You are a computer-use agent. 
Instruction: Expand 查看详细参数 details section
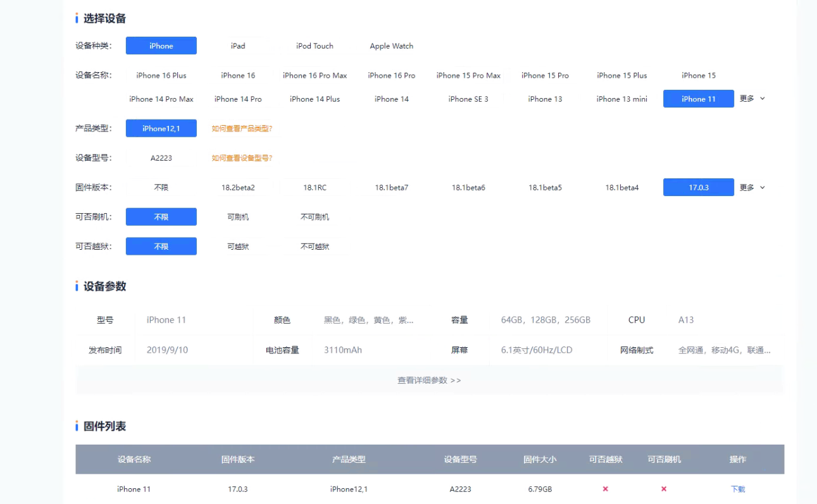[x=429, y=380]
